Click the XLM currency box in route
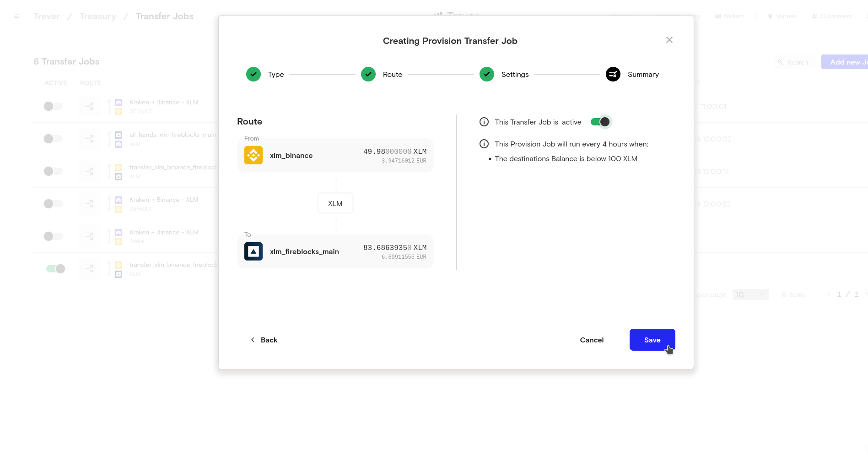The width and height of the screenshot is (868, 456). tap(335, 203)
